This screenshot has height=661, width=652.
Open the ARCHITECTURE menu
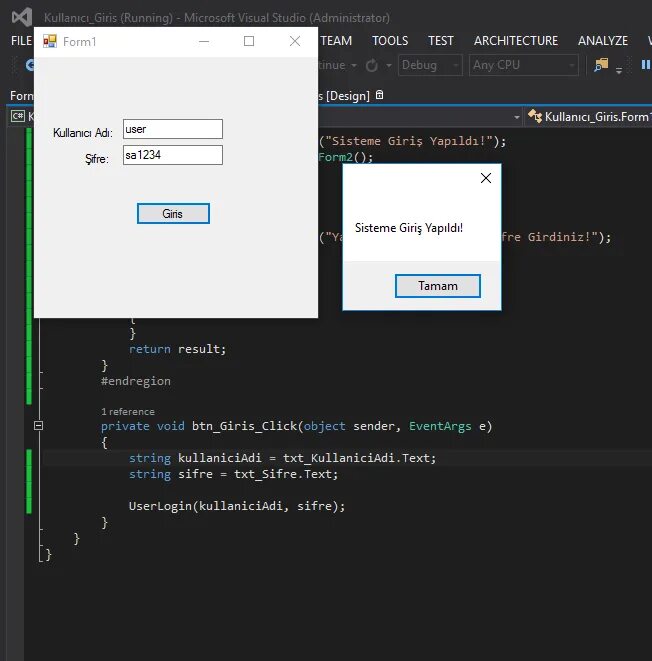[516, 40]
